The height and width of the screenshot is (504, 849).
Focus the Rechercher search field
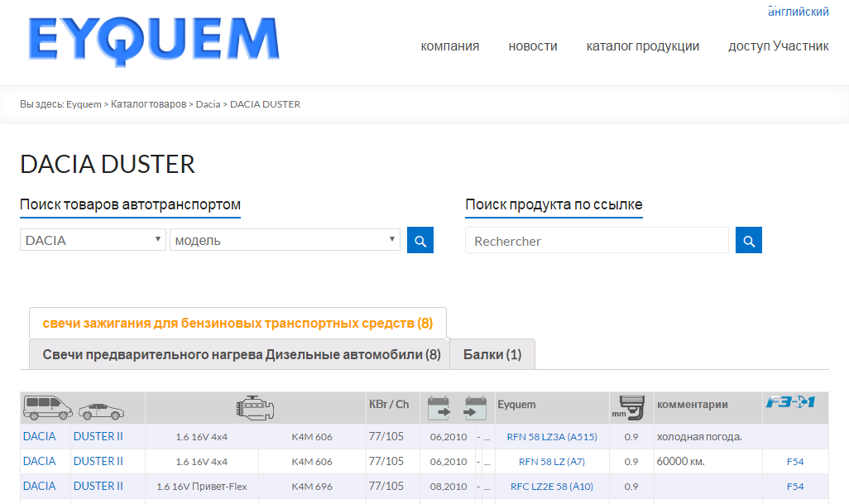point(597,240)
